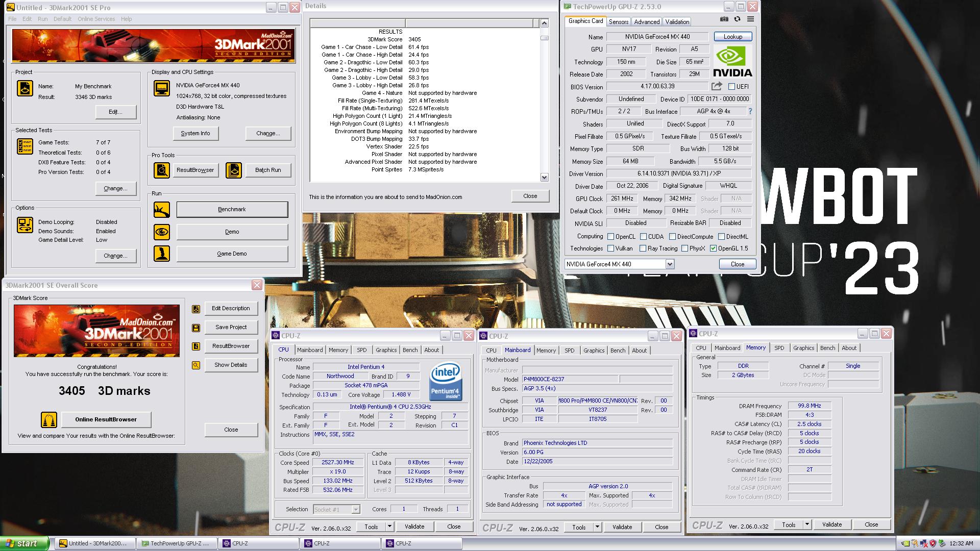Click the Selected Tests checklist icon
The height and width of the screenshot is (551, 980).
[25, 146]
